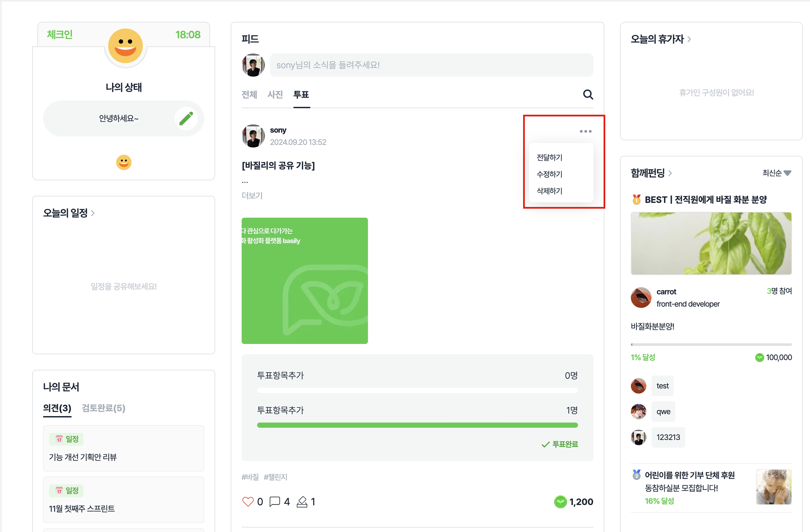
Task: Click the funding progress bar showing 1% 달성
Action: coord(711,344)
